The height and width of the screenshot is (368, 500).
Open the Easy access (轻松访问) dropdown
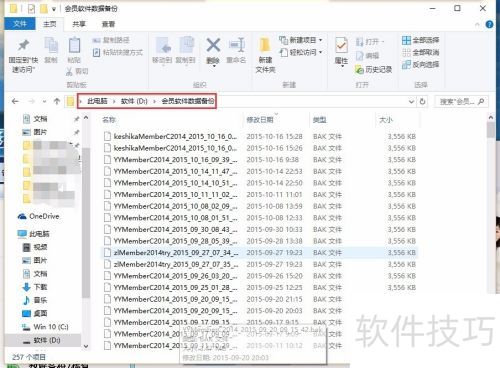tap(301, 52)
